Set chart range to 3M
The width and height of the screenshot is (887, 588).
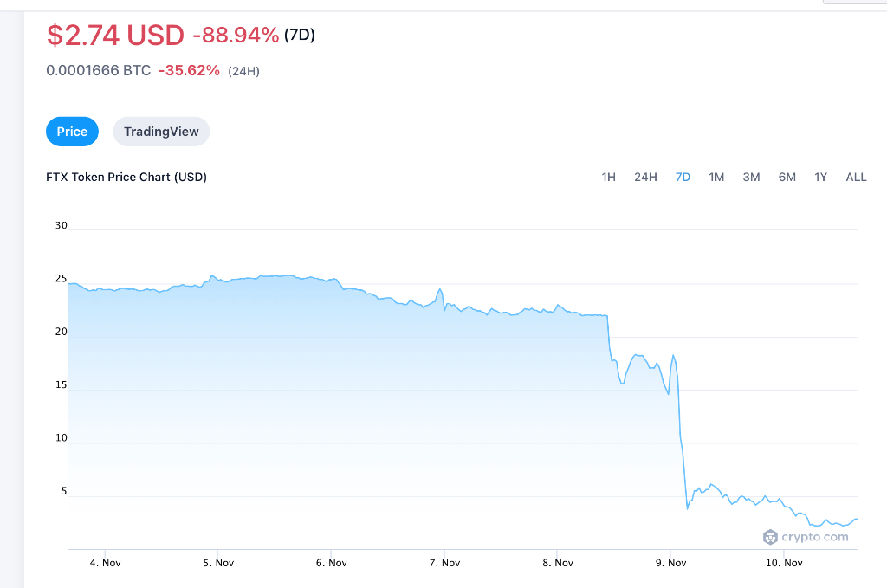751,177
